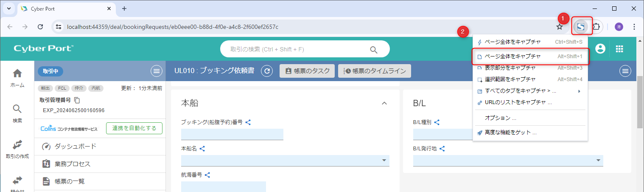Open the apps grid icon
This screenshot has height=192, width=644.
click(x=619, y=49)
